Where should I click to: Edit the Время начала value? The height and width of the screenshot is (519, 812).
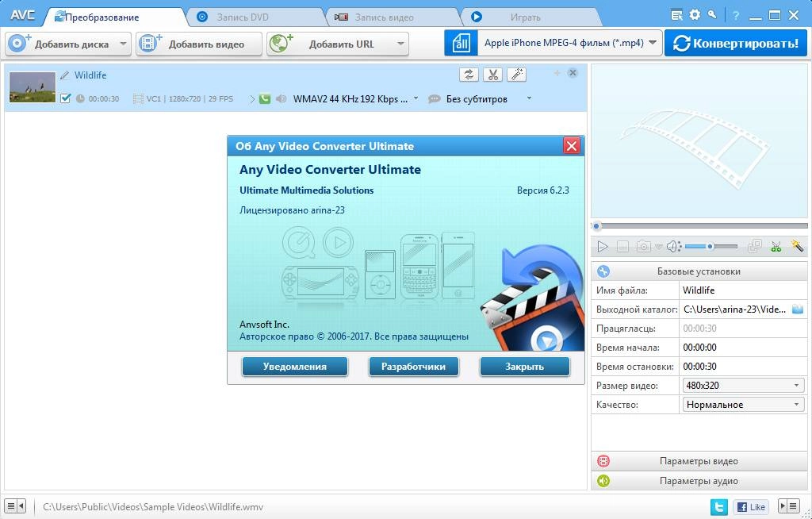coord(743,348)
